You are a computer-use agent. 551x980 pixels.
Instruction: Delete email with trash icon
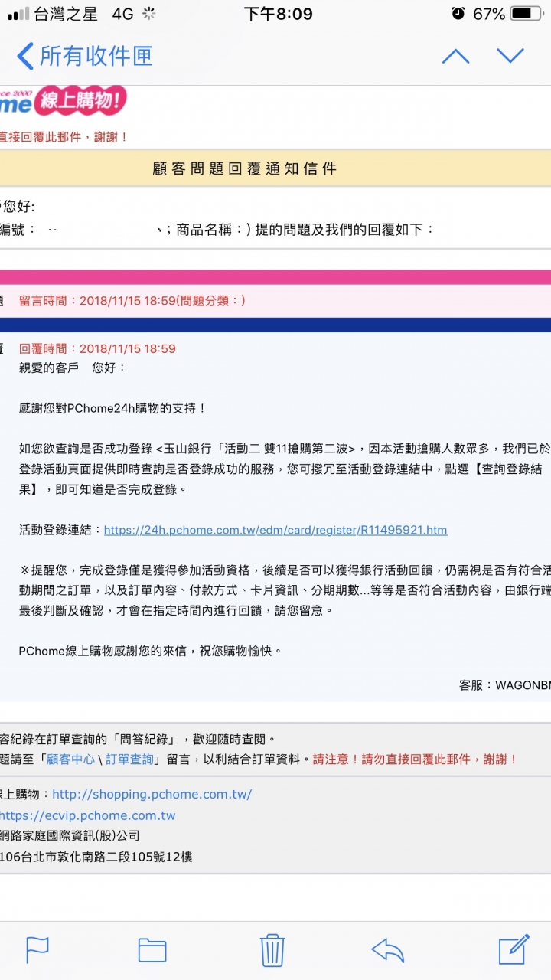(x=272, y=950)
